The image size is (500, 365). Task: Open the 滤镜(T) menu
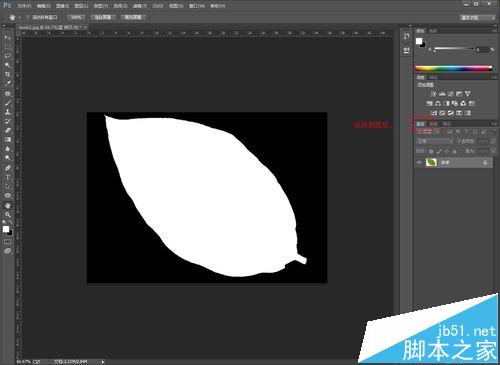tap(140, 6)
